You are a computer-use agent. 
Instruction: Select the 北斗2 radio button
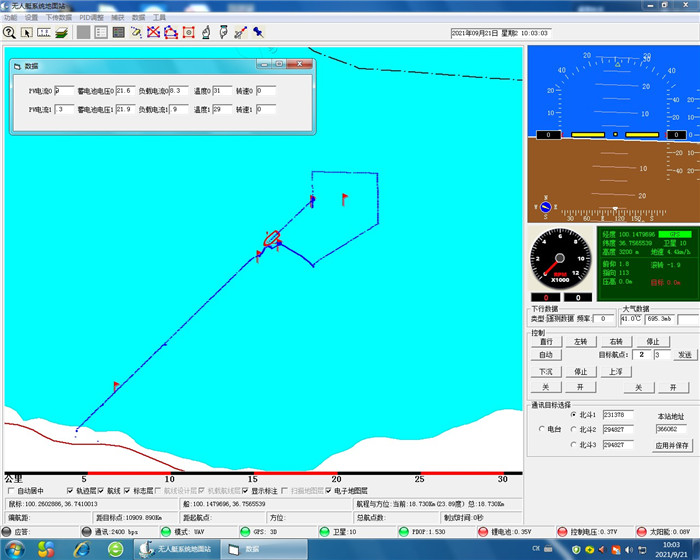click(x=572, y=430)
